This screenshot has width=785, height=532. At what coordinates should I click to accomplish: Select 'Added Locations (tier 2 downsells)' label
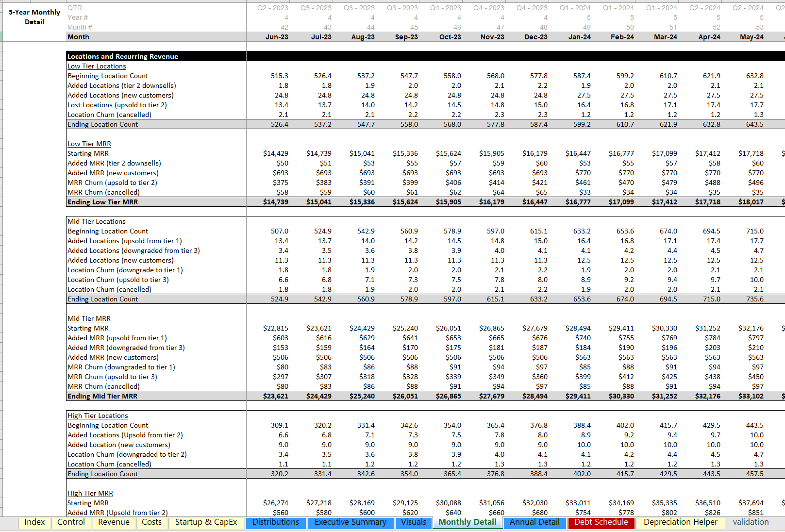point(122,85)
